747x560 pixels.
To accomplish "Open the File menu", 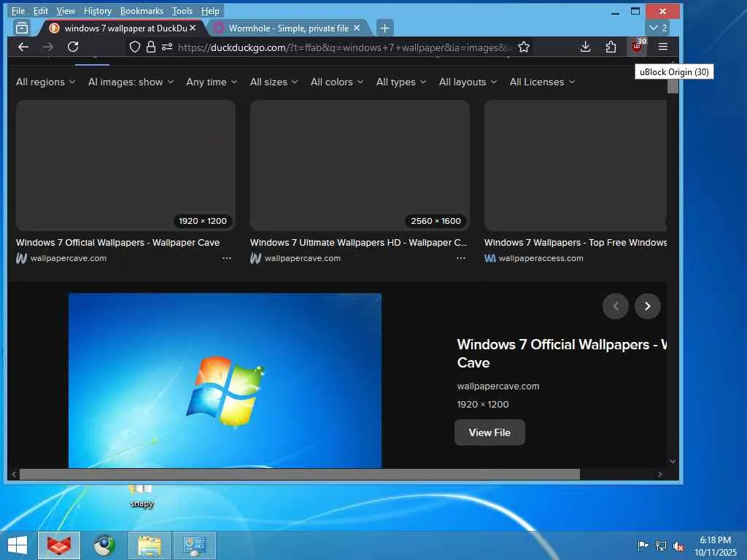I will pyautogui.click(x=18, y=10).
